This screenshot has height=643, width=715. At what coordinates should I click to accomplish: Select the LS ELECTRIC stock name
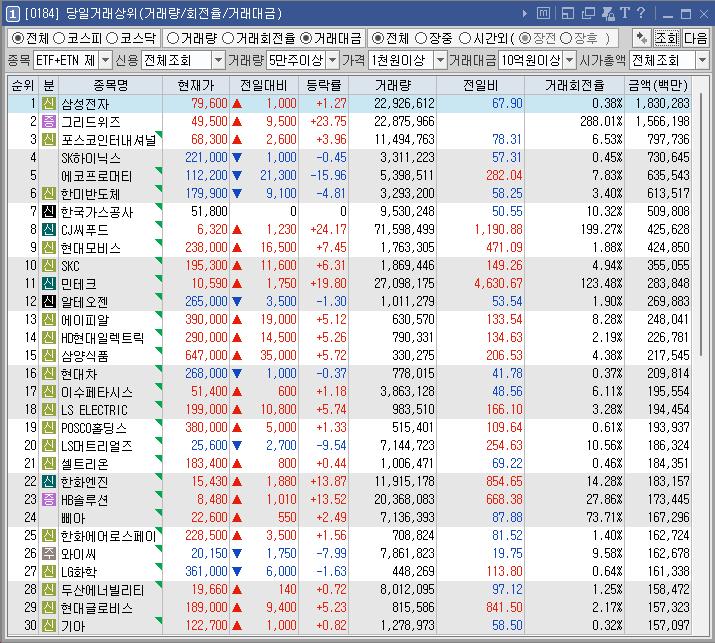point(94,410)
